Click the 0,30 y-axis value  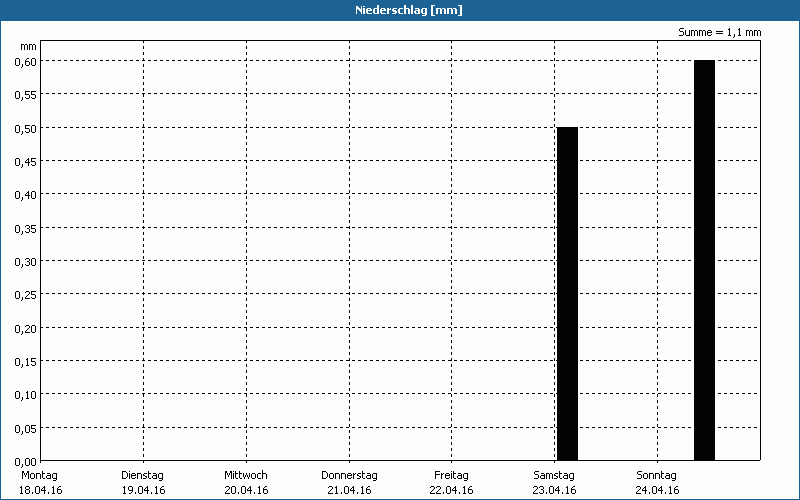pos(26,262)
